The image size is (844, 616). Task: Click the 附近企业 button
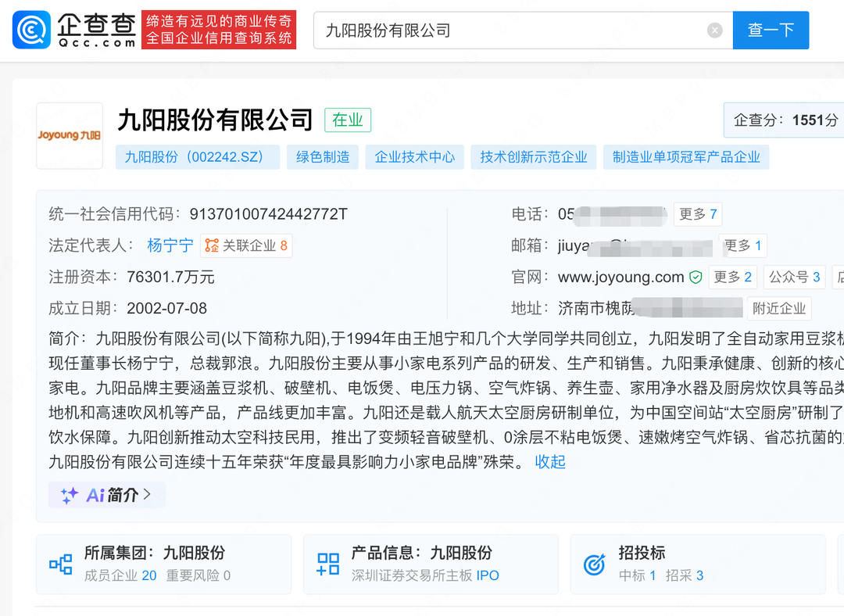coord(779,308)
